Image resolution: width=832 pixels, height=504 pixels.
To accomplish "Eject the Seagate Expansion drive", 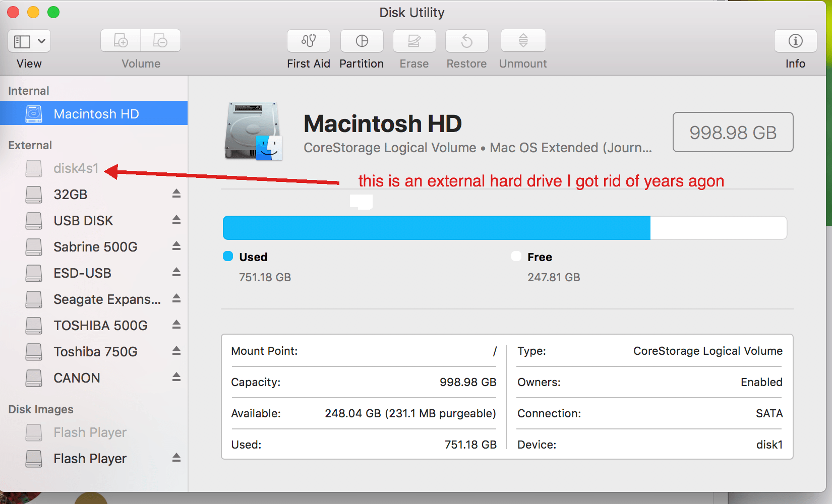I will click(x=176, y=299).
